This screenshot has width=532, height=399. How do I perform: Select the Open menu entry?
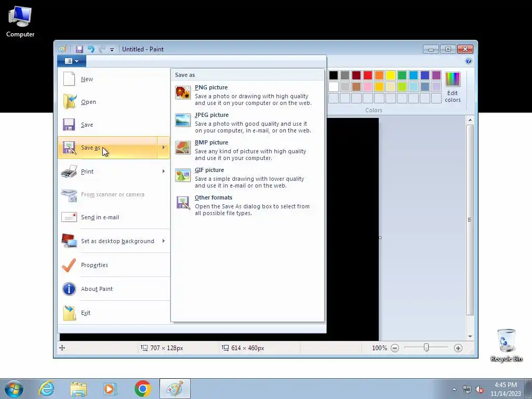click(x=114, y=101)
